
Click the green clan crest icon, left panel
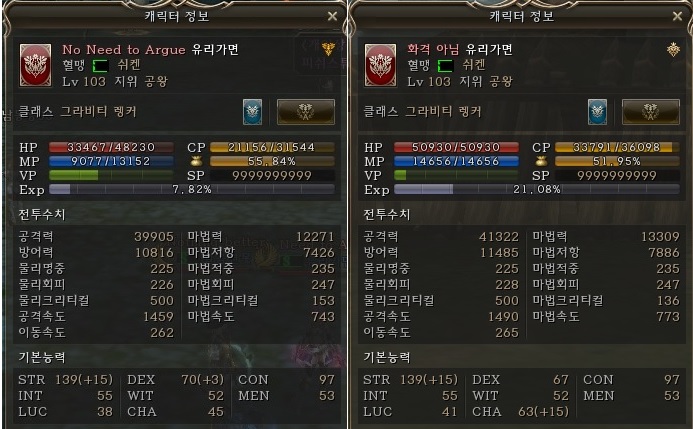[x=100, y=66]
